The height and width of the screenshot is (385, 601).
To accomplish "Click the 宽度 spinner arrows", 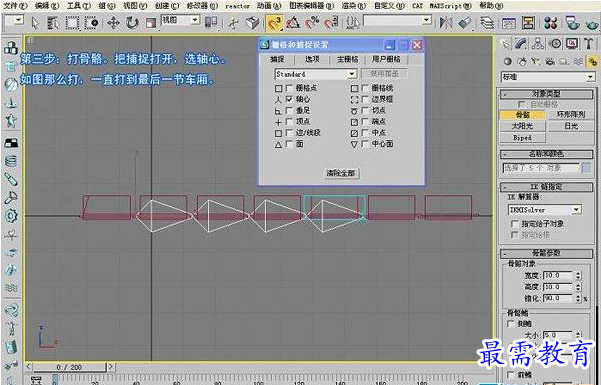I will [x=578, y=275].
